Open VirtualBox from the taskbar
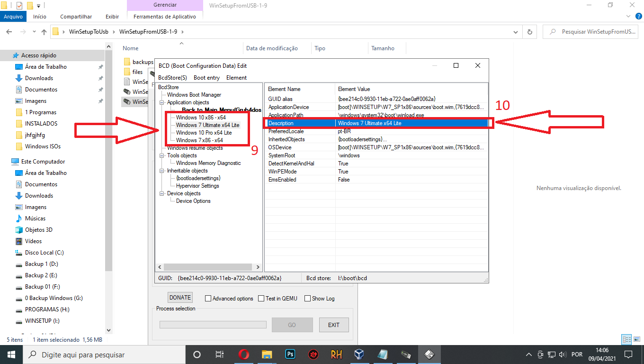The height and width of the screenshot is (364, 644). coord(359,355)
